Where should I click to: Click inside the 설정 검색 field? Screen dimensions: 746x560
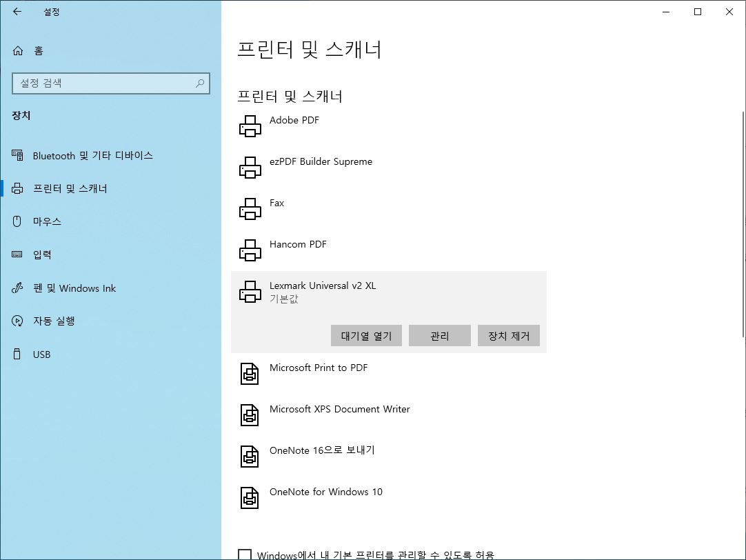111,83
